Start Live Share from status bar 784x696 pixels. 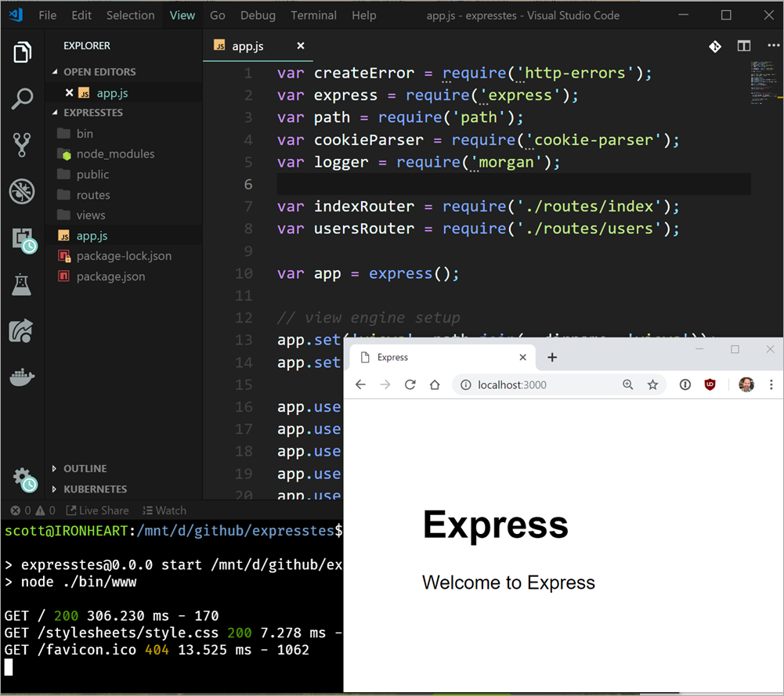coord(97,510)
